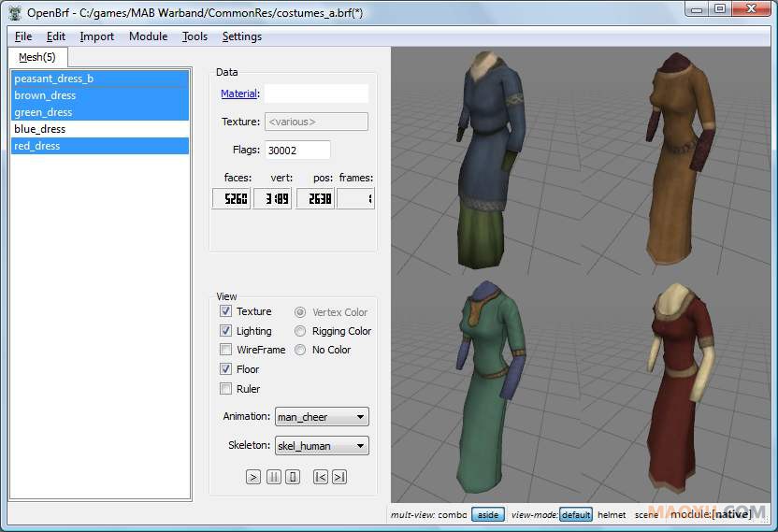The height and width of the screenshot is (532, 778).
Task: Enable the Ruler checkbox
Action: (225, 389)
